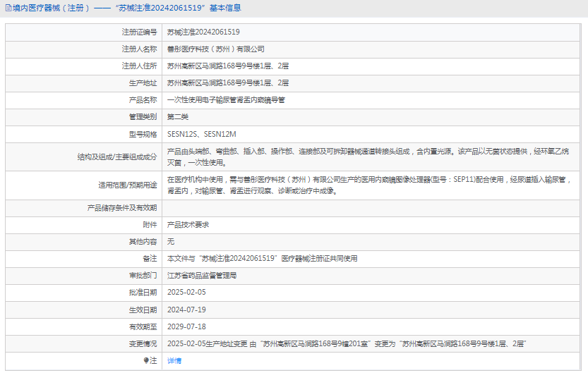Click the 生效日期 label
Viewport: 588px width, 373px height.
[x=143, y=310]
